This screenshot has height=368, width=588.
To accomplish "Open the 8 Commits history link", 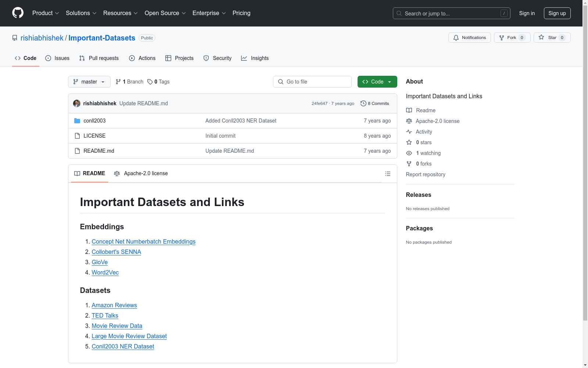I will click(x=375, y=103).
